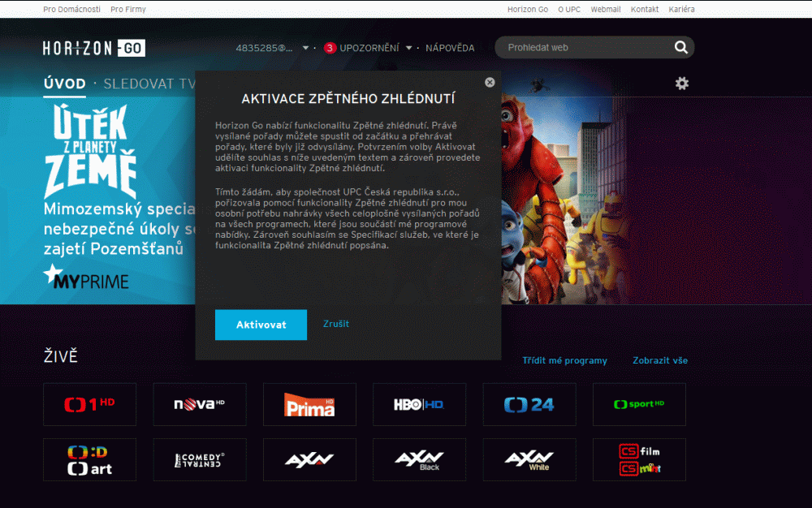Open the Úvod tab

pos(65,84)
